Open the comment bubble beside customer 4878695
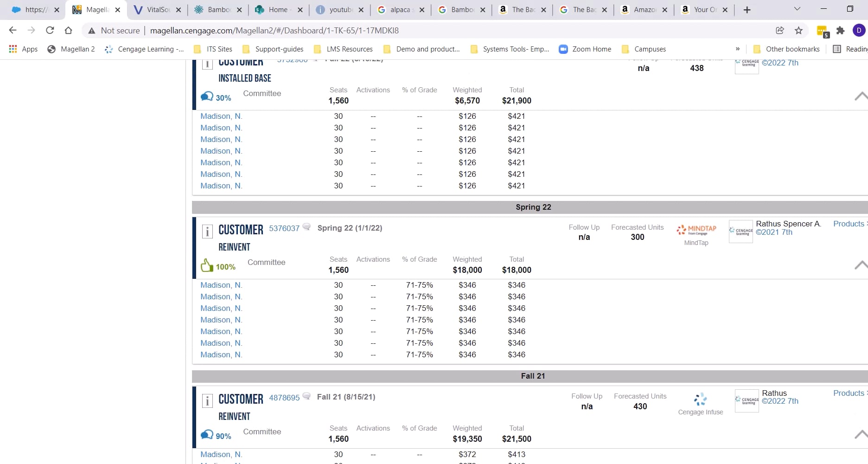Image resolution: width=868 pixels, height=464 pixels. [306, 396]
